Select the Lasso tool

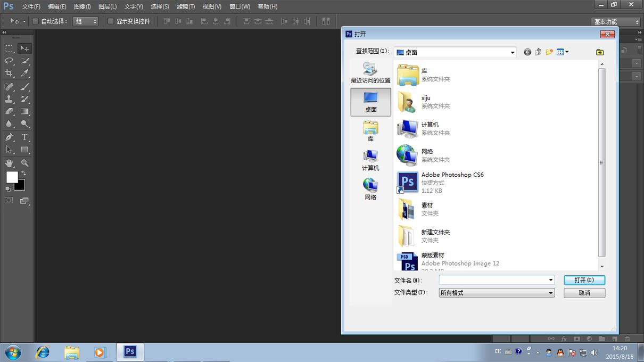pos(9,61)
